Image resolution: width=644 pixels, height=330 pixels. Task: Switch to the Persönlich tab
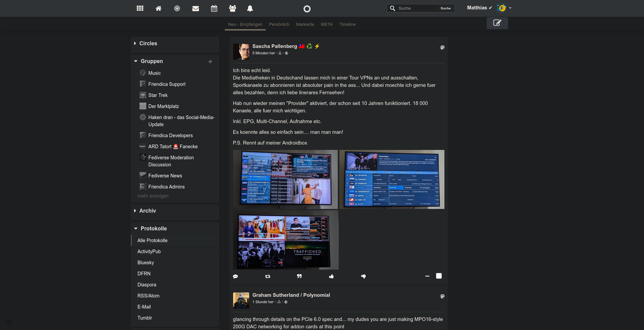coord(279,24)
